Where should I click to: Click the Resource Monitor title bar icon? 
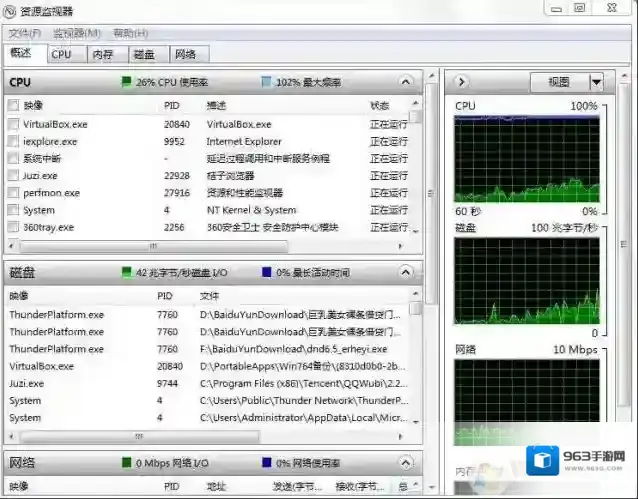(9, 10)
